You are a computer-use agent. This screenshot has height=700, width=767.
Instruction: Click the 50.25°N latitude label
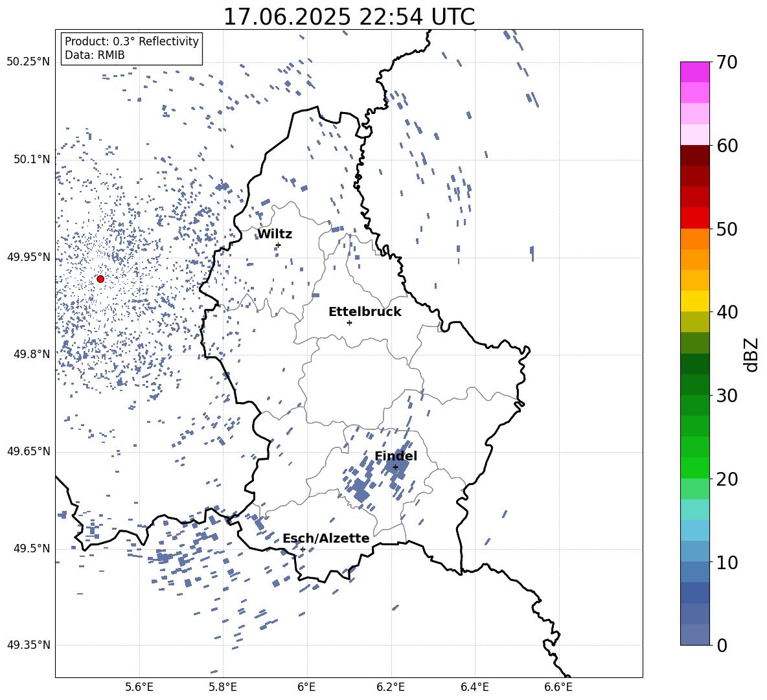(29, 62)
